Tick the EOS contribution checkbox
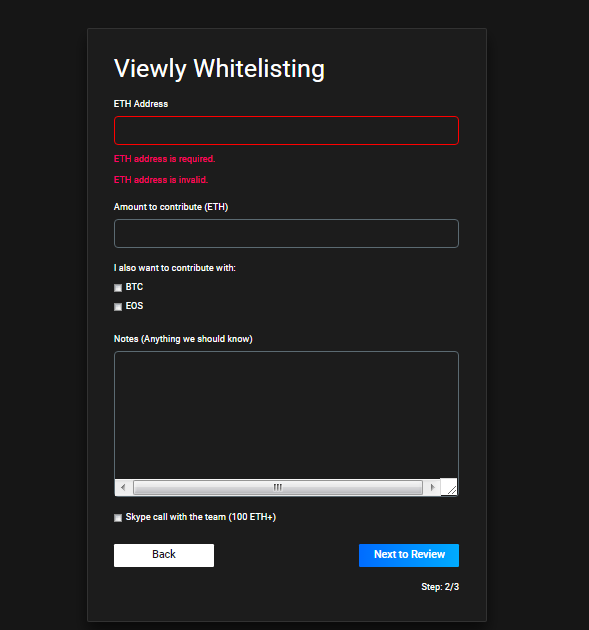 coord(118,307)
